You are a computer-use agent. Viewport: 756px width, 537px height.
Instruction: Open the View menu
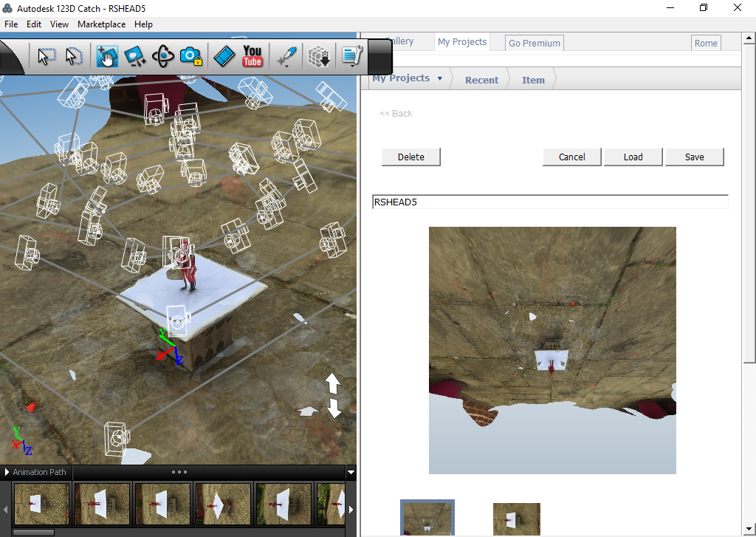(x=59, y=24)
